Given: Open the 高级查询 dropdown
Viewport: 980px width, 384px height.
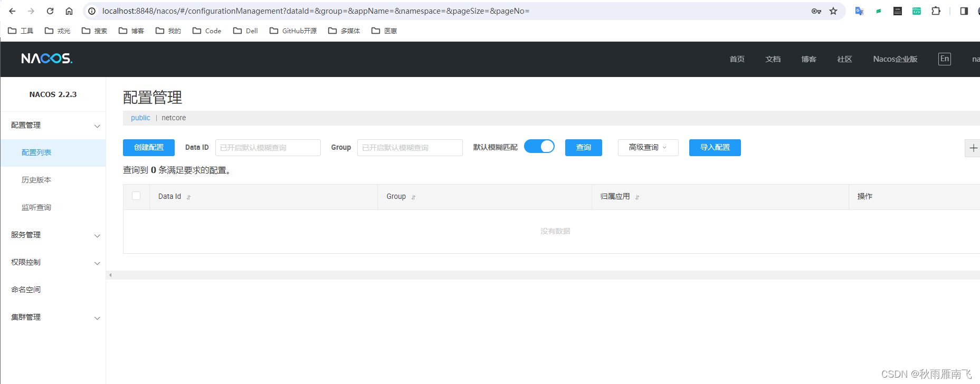Looking at the screenshot, I should 648,148.
